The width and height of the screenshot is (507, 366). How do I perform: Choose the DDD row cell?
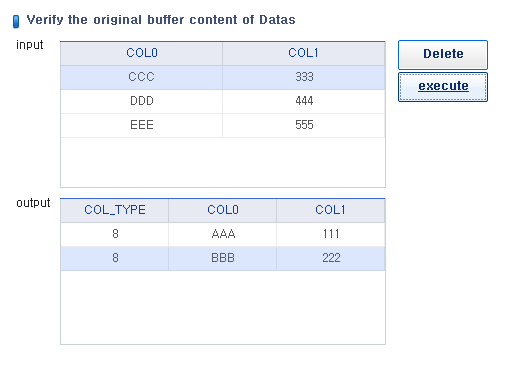pyautogui.click(x=142, y=101)
